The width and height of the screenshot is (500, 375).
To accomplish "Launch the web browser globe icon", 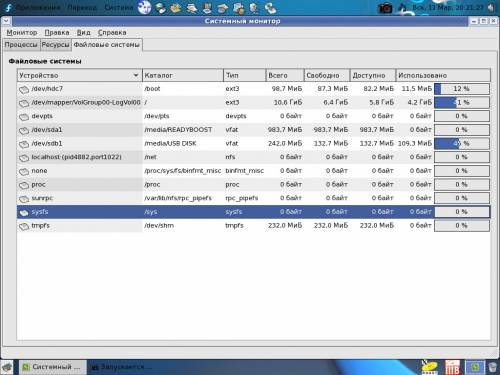I will [145, 7].
